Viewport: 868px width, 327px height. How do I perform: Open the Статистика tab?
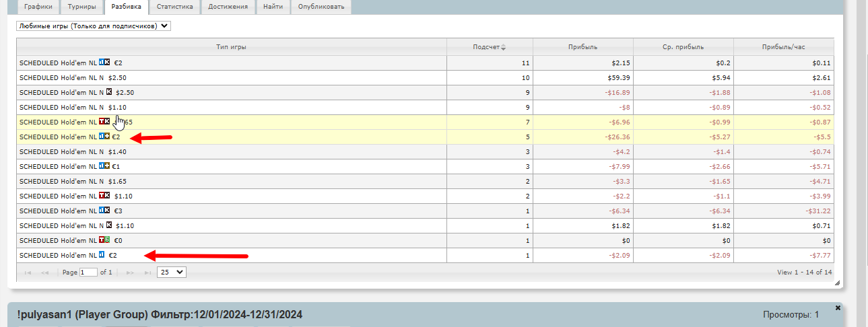coord(174,7)
